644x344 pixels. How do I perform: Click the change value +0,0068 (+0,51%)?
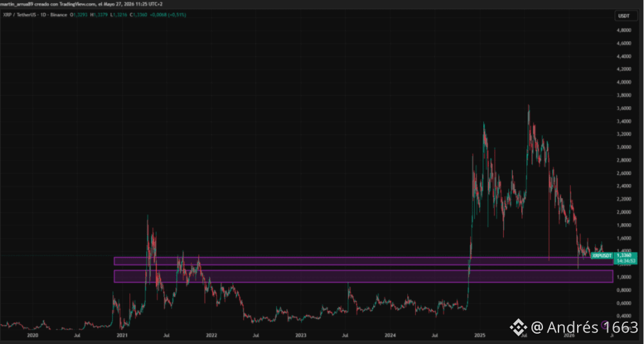point(167,15)
